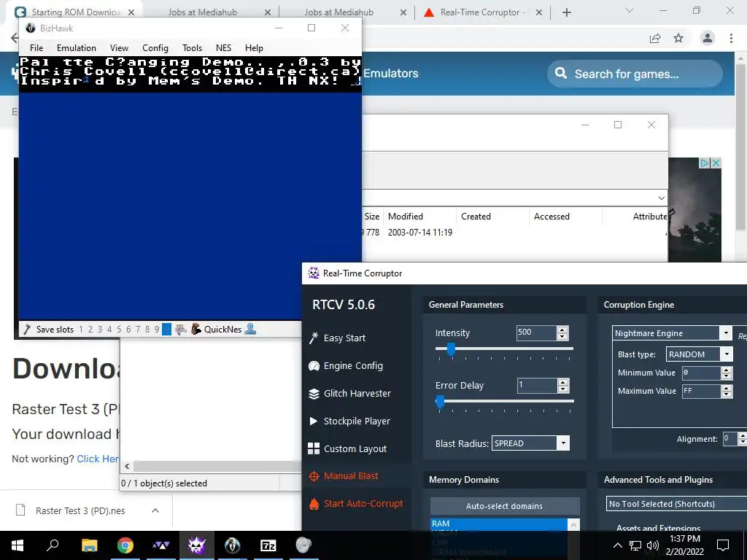Open the BizHawk Tools menu

[x=192, y=48]
